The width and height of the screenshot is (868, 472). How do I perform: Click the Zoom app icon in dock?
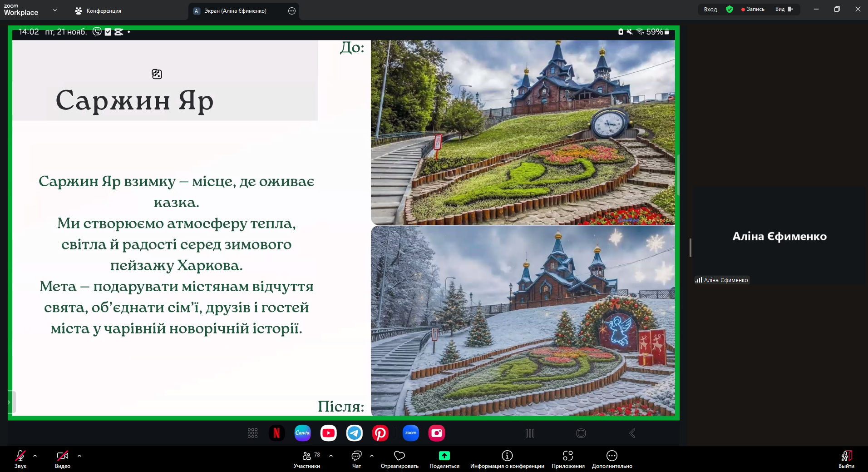pos(411,433)
